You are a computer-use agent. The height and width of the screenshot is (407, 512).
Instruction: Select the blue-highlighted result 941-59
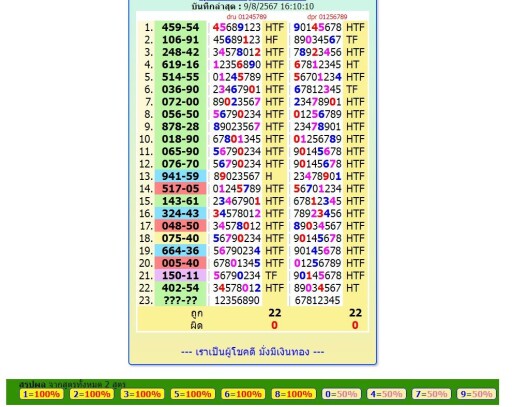click(x=180, y=176)
